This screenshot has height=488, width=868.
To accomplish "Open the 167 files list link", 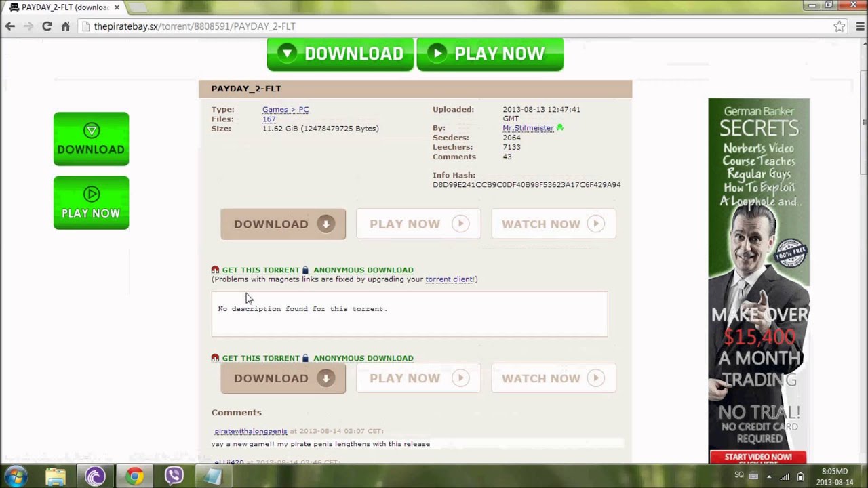I will tap(269, 119).
